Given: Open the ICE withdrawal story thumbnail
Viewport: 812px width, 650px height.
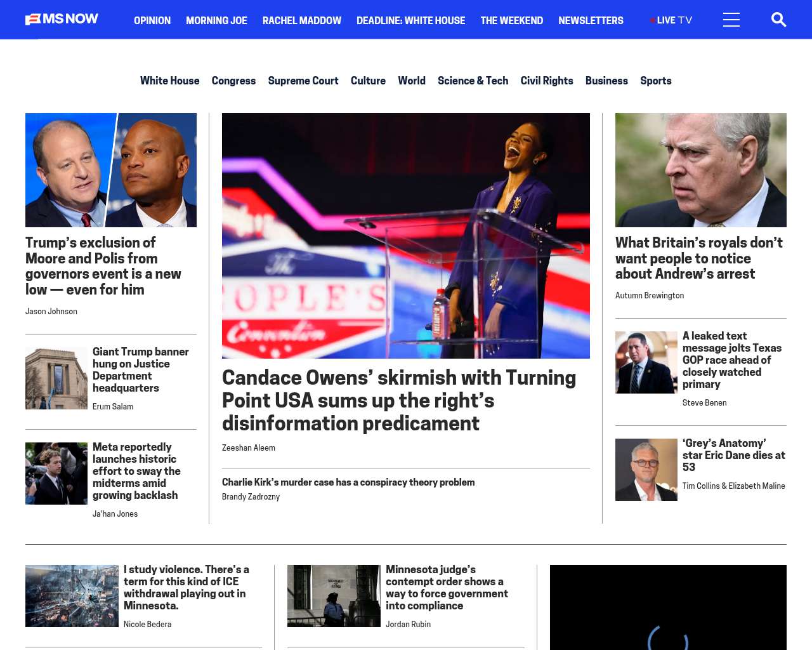Looking at the screenshot, I should 72,596.
